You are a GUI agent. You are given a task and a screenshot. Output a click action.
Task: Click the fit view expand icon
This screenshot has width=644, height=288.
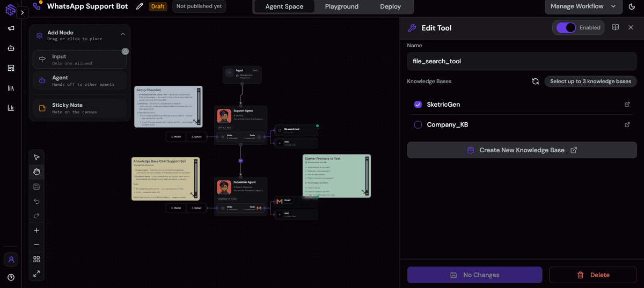[x=36, y=274]
